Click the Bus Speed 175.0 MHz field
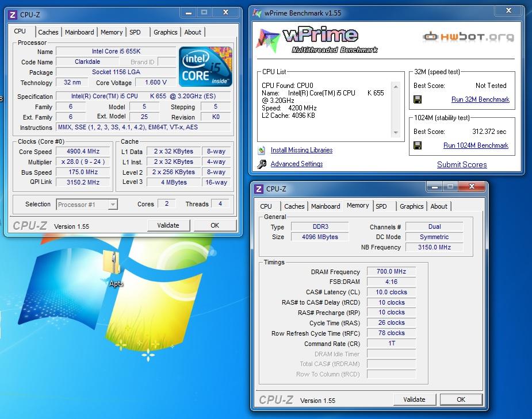Screen dimensions: 532x419 (x=83, y=172)
